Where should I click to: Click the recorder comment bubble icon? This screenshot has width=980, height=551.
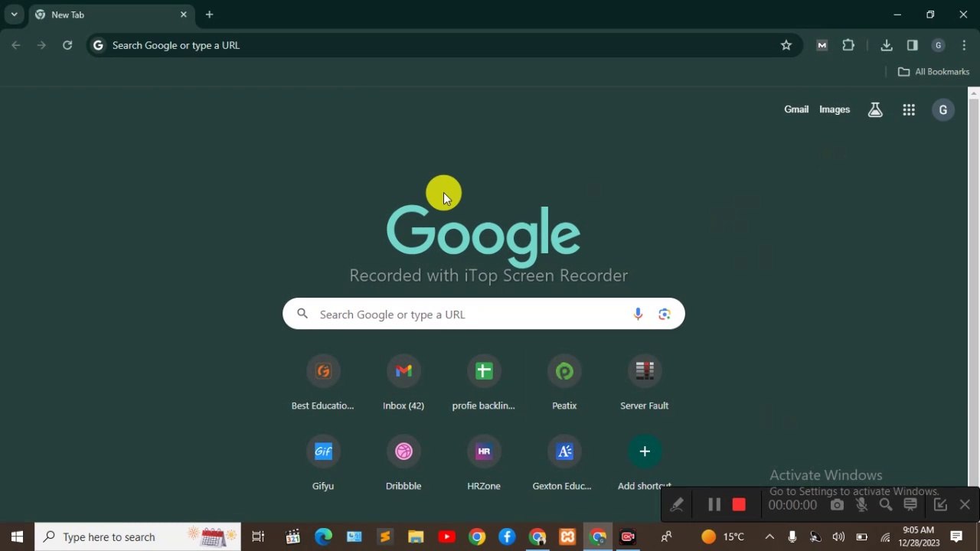tap(910, 504)
